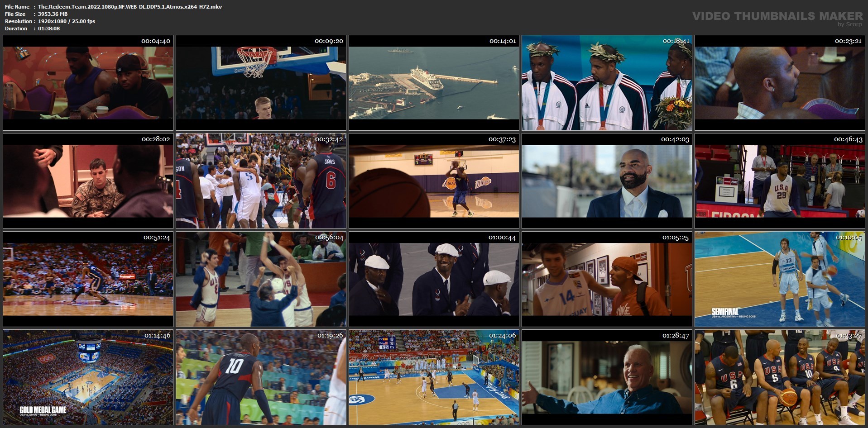This screenshot has width=868, height=428.
Task: Open the number 10 jersey thumbnail at 01:19:26
Action: pos(261,377)
